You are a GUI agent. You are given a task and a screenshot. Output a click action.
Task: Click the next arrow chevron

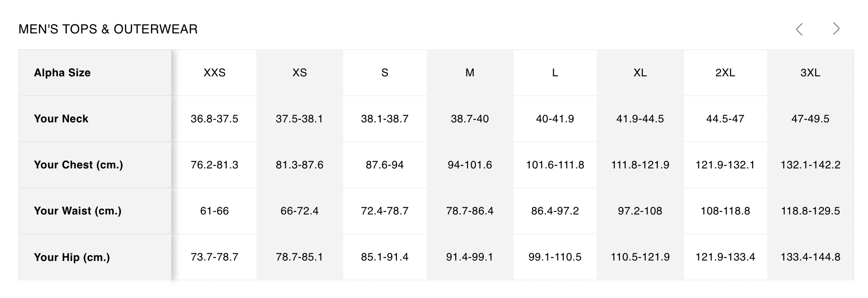pyautogui.click(x=836, y=29)
